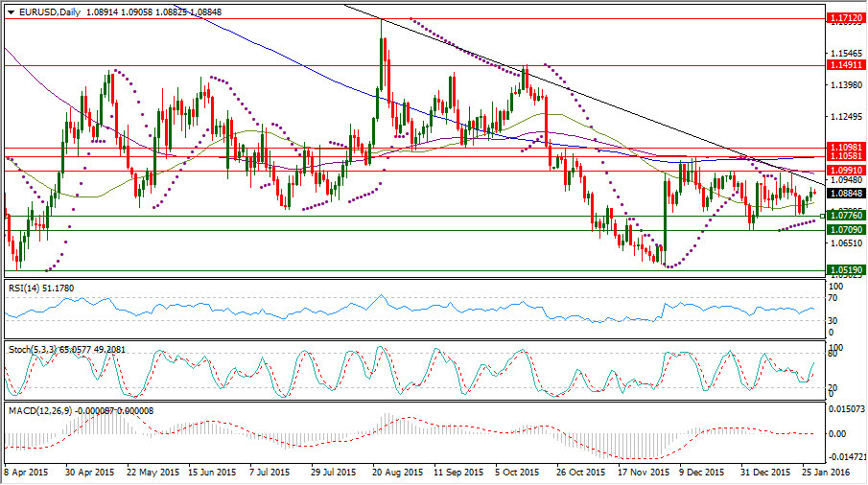The width and height of the screenshot is (868, 485).
Task: Click the 1.13980 price scale value
Action: pos(846,84)
